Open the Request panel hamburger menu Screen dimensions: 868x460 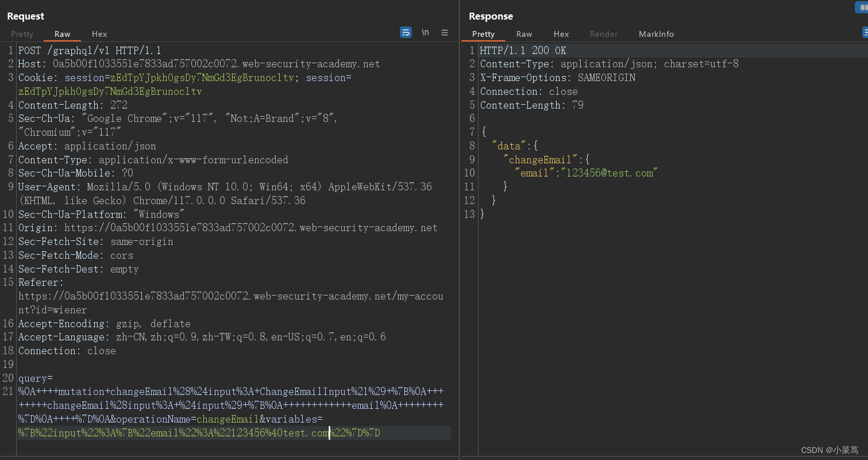(x=445, y=32)
